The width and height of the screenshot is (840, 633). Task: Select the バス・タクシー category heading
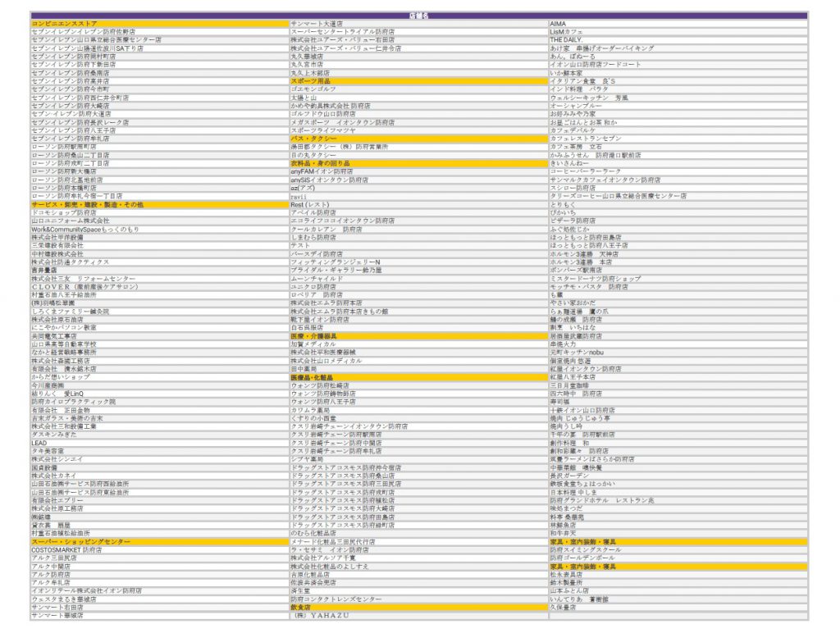point(313,139)
